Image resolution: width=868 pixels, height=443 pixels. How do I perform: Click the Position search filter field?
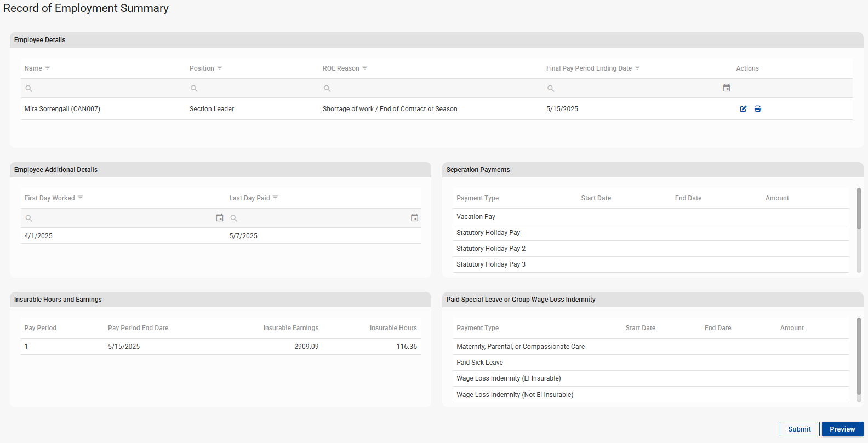255,89
